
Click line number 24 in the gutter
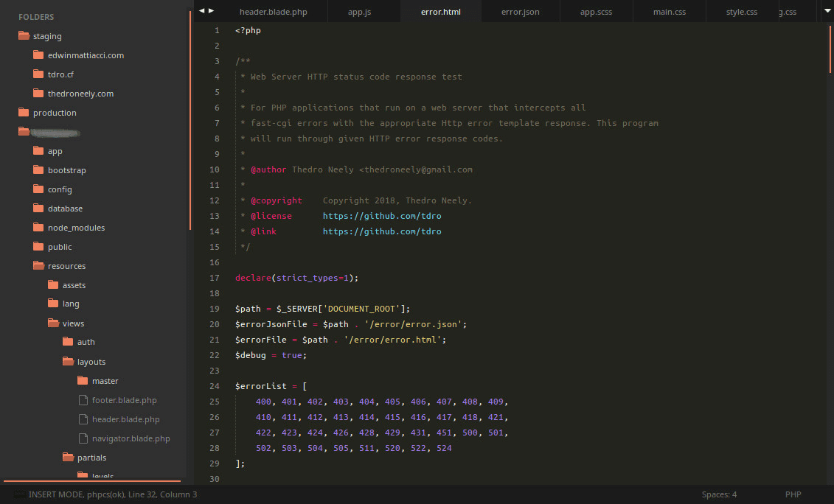click(215, 386)
